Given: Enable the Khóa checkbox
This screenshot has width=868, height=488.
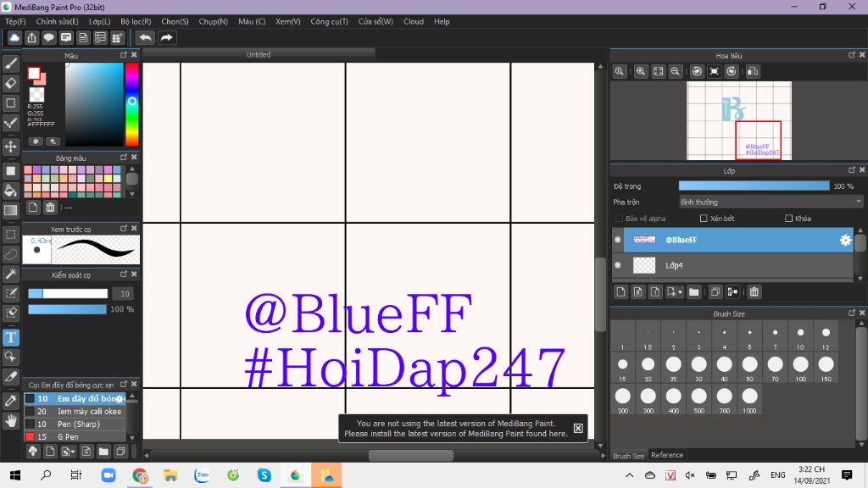Looking at the screenshot, I should [789, 219].
